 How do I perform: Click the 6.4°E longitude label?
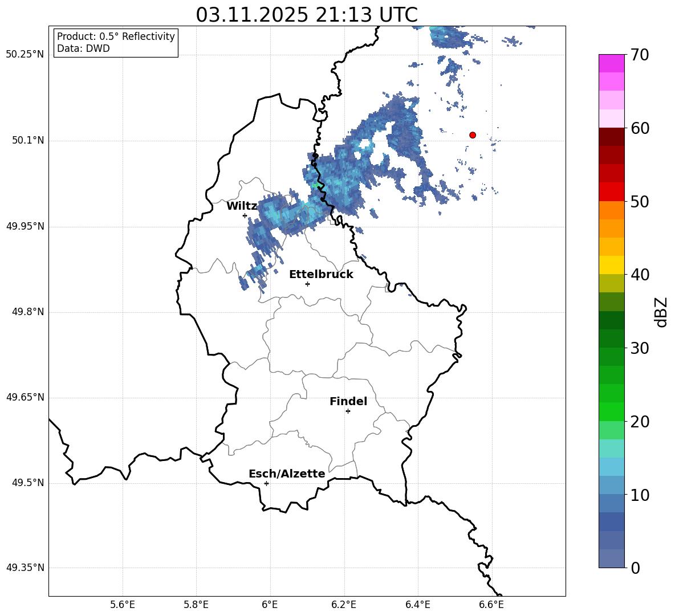pyautogui.click(x=417, y=605)
